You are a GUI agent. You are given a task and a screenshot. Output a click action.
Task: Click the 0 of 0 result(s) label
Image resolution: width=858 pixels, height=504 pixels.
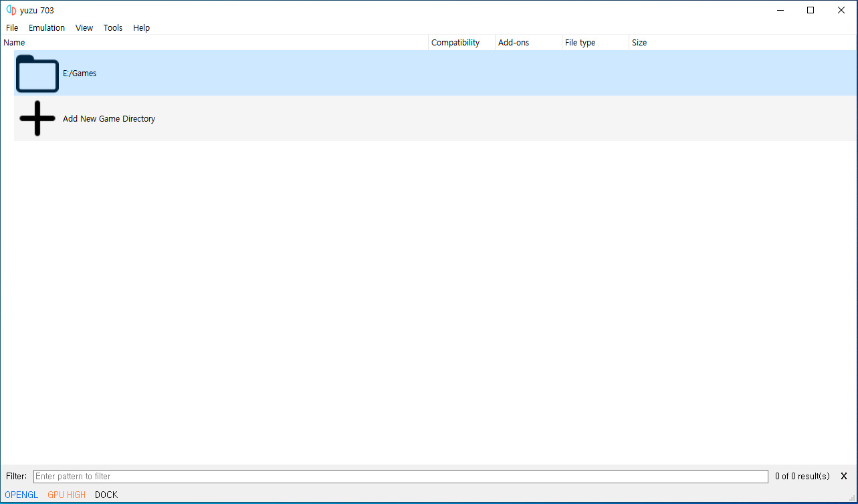click(802, 477)
